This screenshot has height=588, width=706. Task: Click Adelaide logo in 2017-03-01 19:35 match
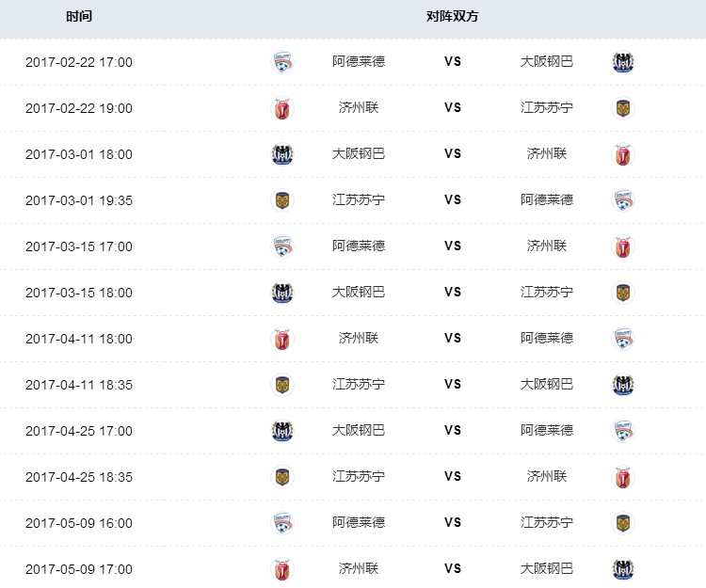click(622, 200)
